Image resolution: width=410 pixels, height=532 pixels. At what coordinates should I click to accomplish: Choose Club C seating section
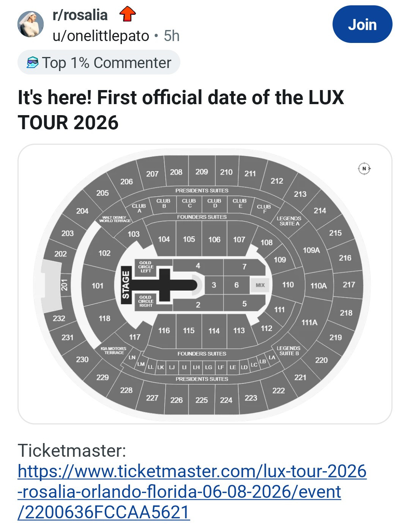point(189,203)
